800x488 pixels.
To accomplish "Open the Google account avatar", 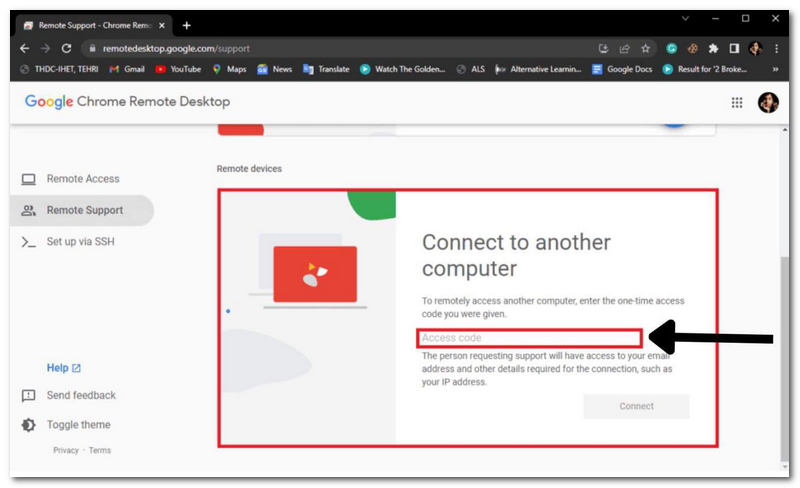I will [x=768, y=103].
